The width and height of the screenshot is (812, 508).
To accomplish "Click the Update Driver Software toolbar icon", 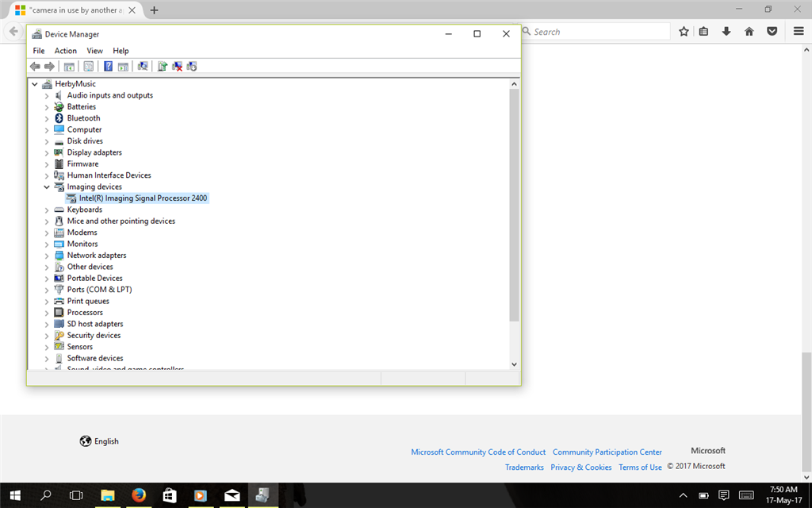I will click(162, 67).
